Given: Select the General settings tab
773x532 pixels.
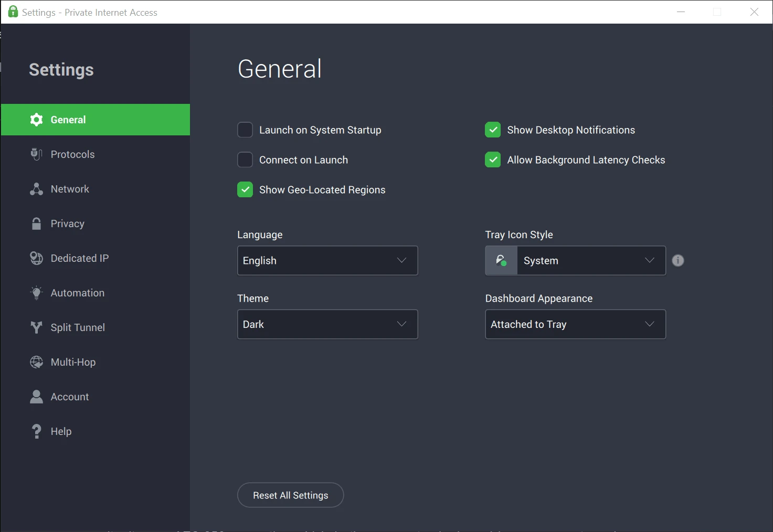Looking at the screenshot, I should point(95,120).
